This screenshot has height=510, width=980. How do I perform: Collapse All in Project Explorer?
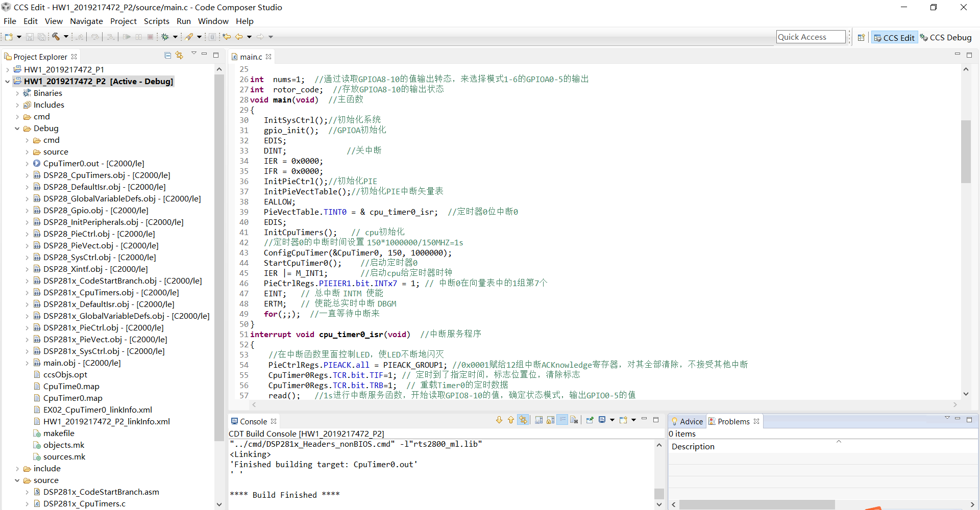pos(167,55)
